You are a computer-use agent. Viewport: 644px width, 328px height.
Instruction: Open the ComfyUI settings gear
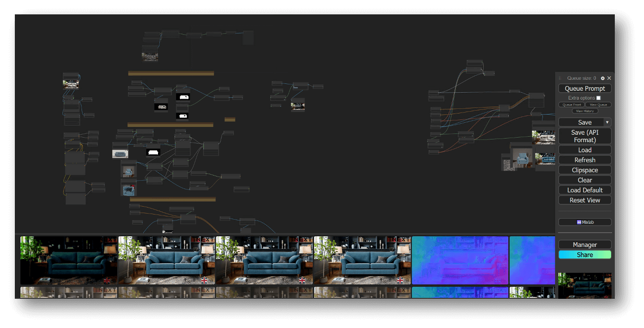click(x=603, y=78)
